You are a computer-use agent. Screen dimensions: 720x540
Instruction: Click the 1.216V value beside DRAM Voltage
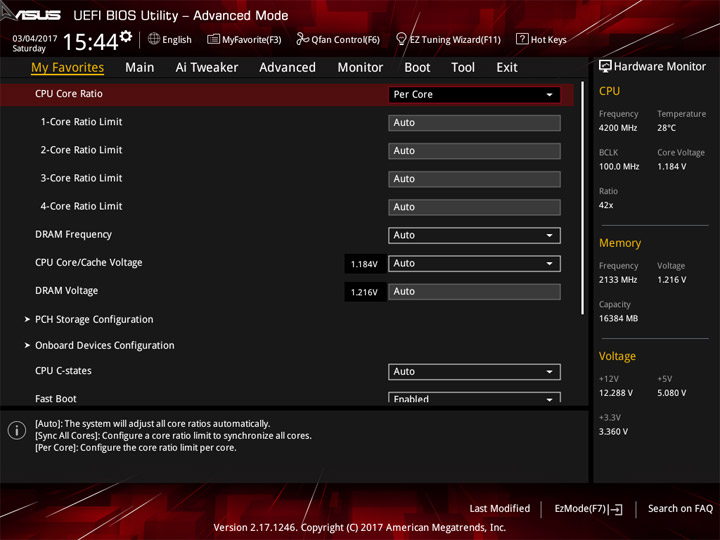(x=365, y=292)
